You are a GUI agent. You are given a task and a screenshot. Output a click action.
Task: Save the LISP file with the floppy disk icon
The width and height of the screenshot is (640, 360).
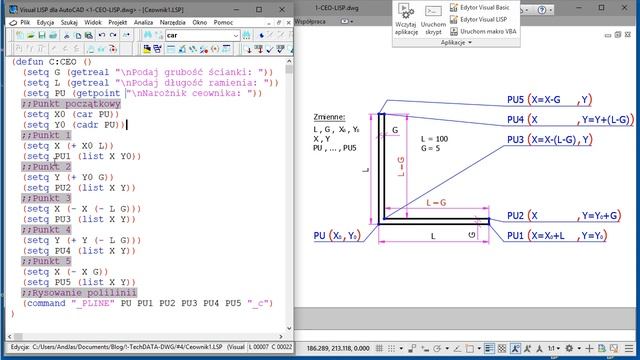pyautogui.click(x=42, y=36)
